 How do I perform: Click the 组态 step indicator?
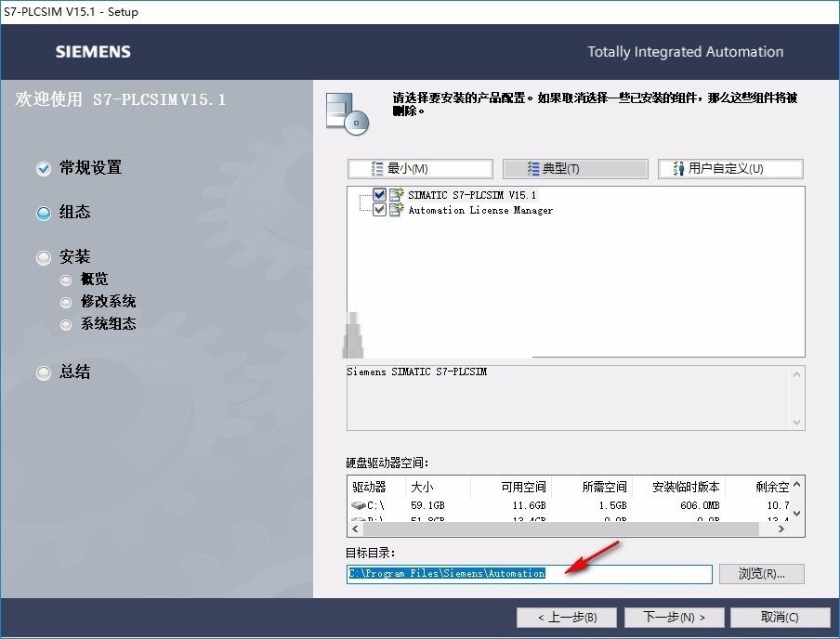tap(44, 214)
